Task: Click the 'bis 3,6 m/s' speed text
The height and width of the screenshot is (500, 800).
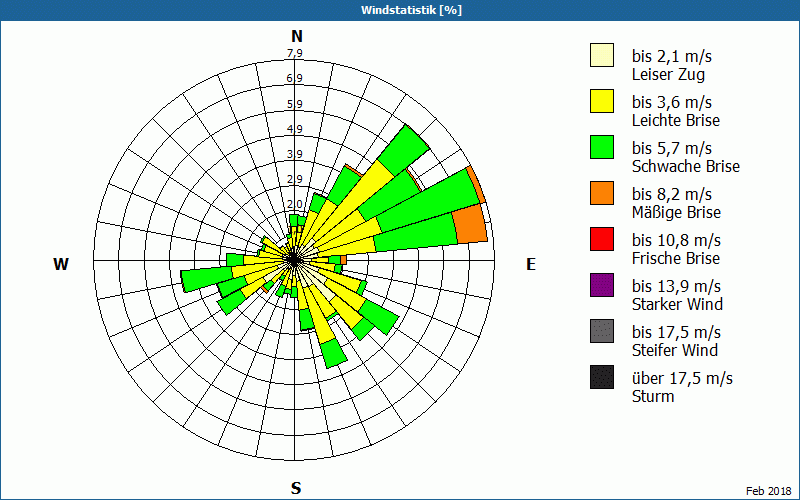Action: coord(671,102)
